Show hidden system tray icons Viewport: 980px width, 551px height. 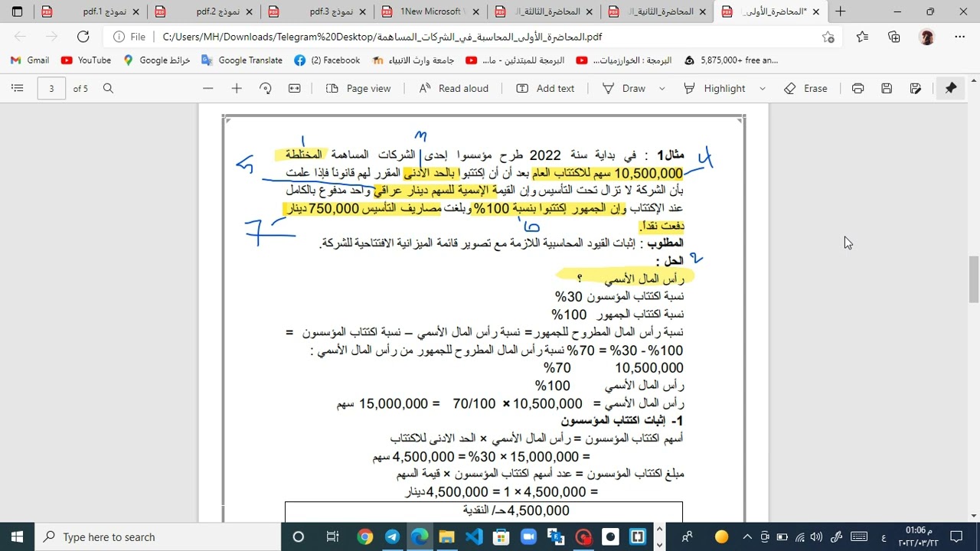pyautogui.click(x=747, y=536)
